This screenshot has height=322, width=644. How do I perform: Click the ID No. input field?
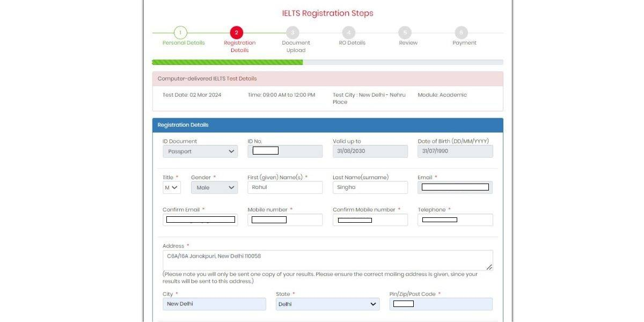coord(285,151)
